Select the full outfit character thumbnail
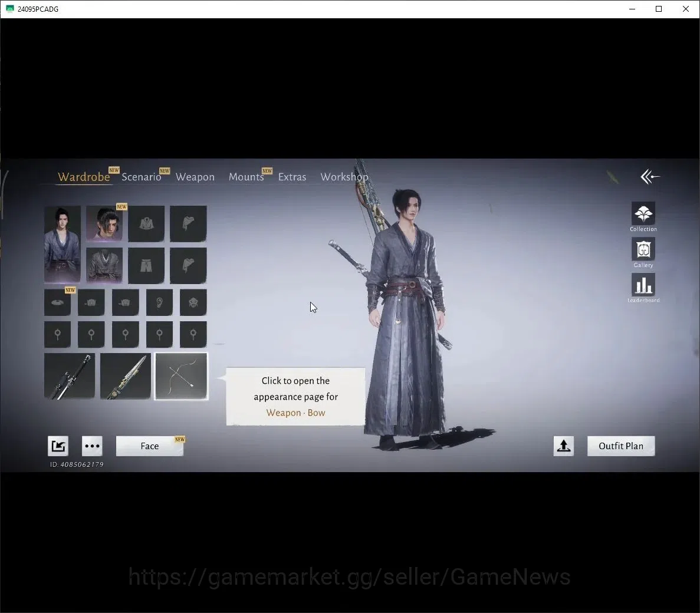This screenshot has width=700, height=613. pyautogui.click(x=63, y=245)
